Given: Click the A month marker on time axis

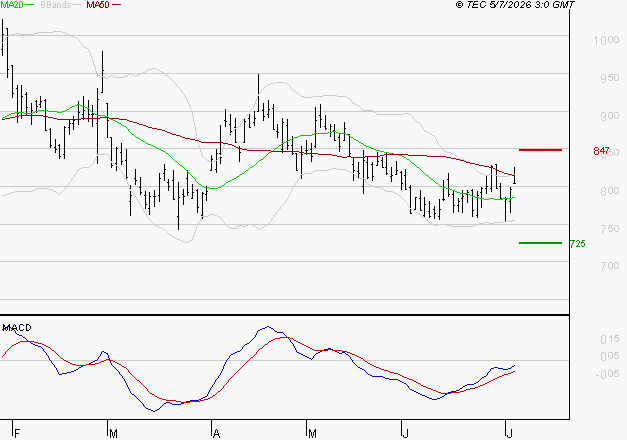Looking at the screenshot, I should (216, 433).
